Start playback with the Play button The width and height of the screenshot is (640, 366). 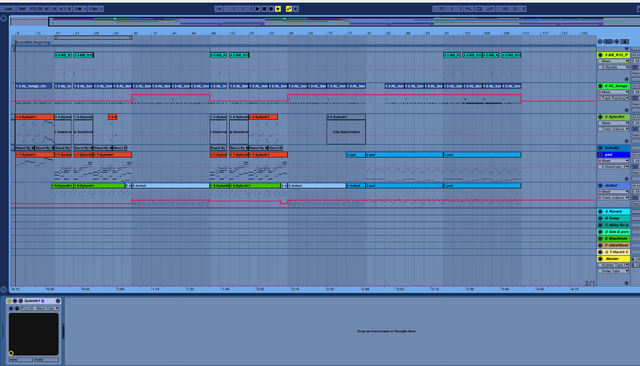(x=258, y=9)
